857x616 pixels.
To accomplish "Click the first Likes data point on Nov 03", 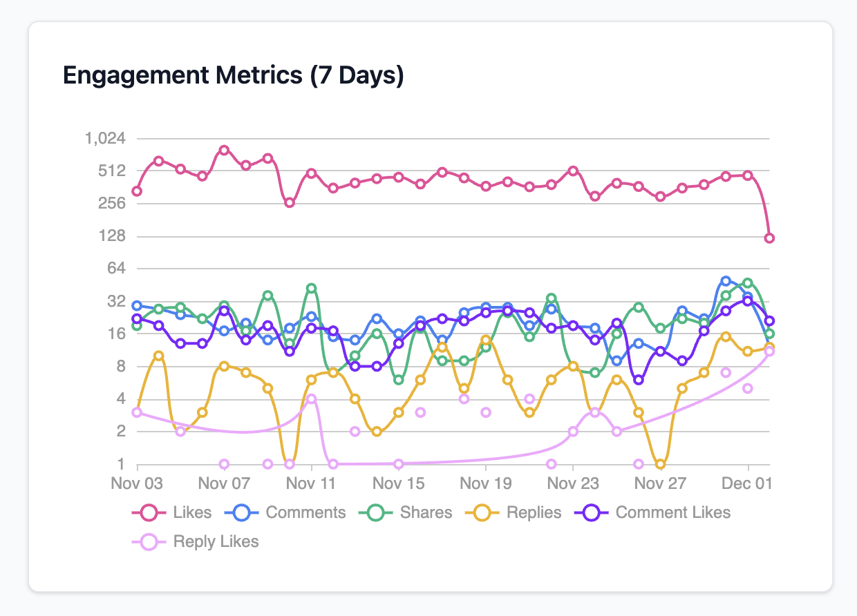I will pyautogui.click(x=137, y=191).
